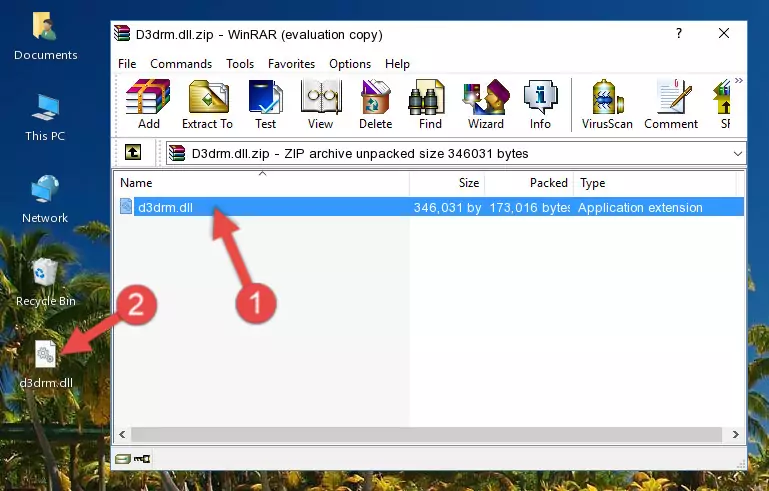Open the Commands menu
769x491 pixels.
[181, 64]
